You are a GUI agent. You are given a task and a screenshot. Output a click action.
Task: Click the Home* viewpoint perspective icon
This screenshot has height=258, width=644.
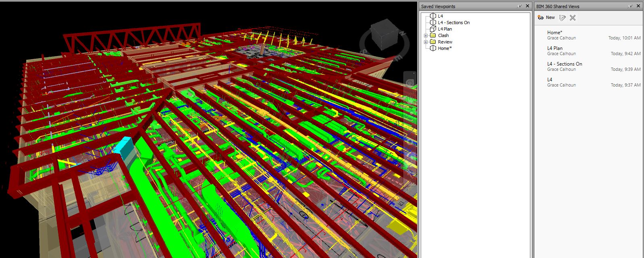(x=433, y=48)
